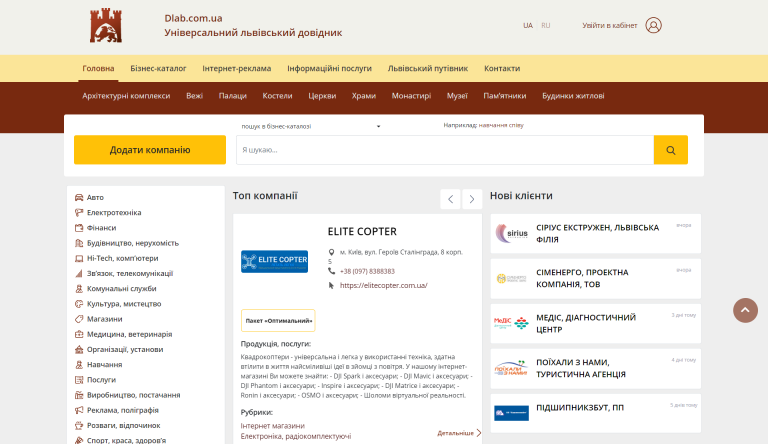The image size is (768, 444).
Task: Switch language to UA
Action: click(528, 25)
